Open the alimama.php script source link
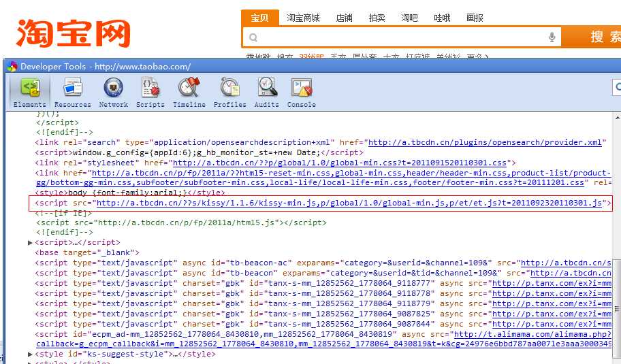Image resolution: width=621 pixels, height=364 pixels. pyautogui.click(x=532, y=334)
